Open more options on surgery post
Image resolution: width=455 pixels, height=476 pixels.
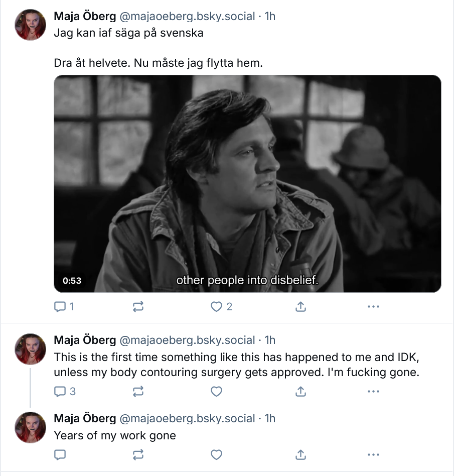373,391
